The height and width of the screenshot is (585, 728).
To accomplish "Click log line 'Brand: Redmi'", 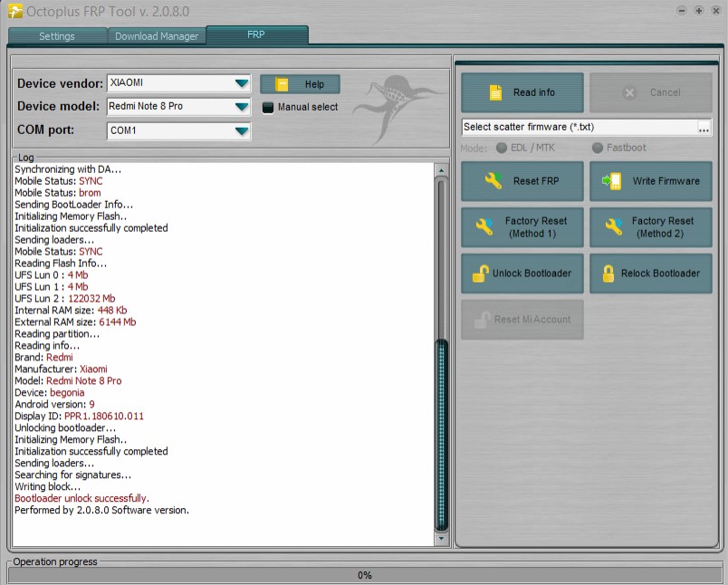I will (x=43, y=357).
